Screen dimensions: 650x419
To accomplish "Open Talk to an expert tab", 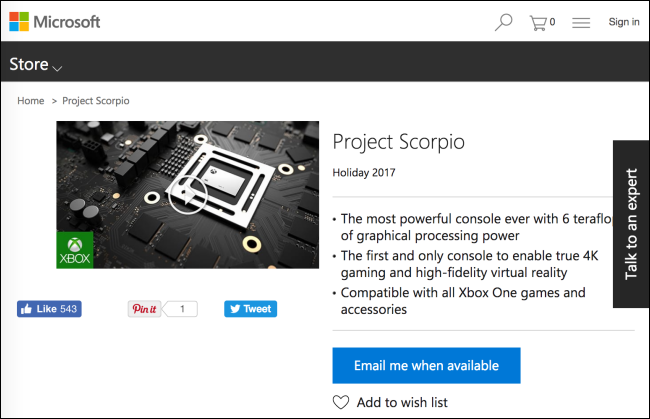I will pos(630,224).
